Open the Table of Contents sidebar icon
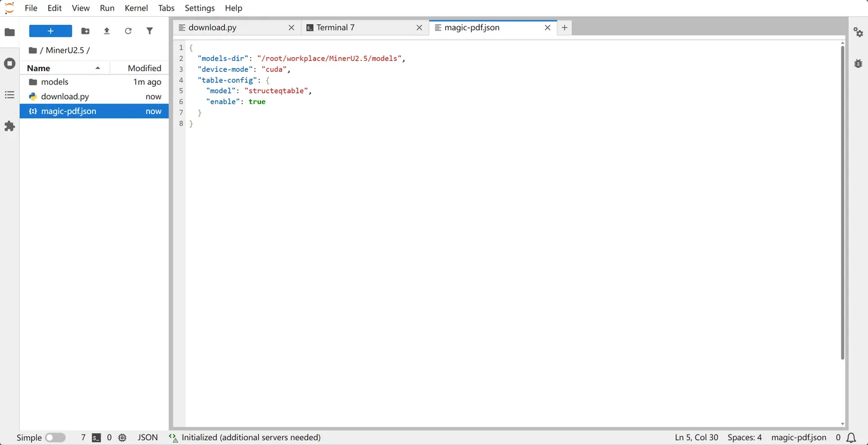 9,95
